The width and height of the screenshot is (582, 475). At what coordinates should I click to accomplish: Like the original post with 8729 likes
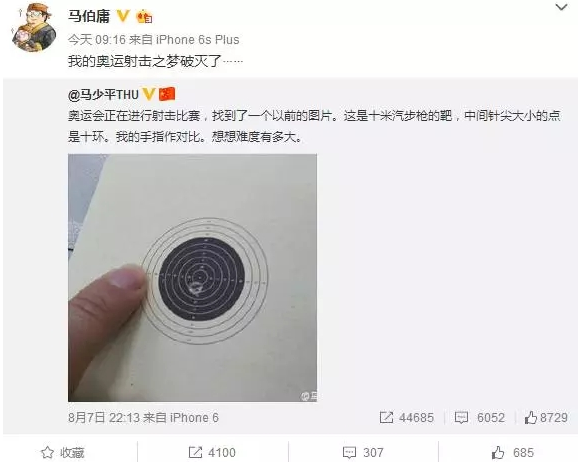546,417
